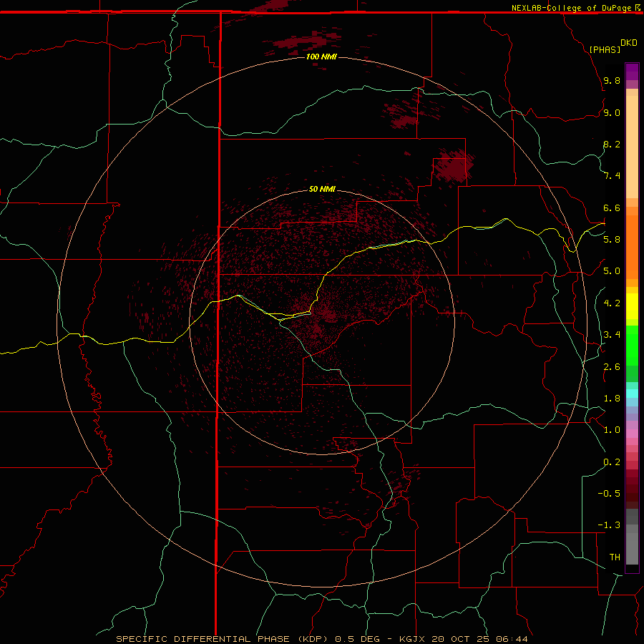The width and height of the screenshot is (644, 644).
Task: Click the peach band of the color bar
Action: 632,147
